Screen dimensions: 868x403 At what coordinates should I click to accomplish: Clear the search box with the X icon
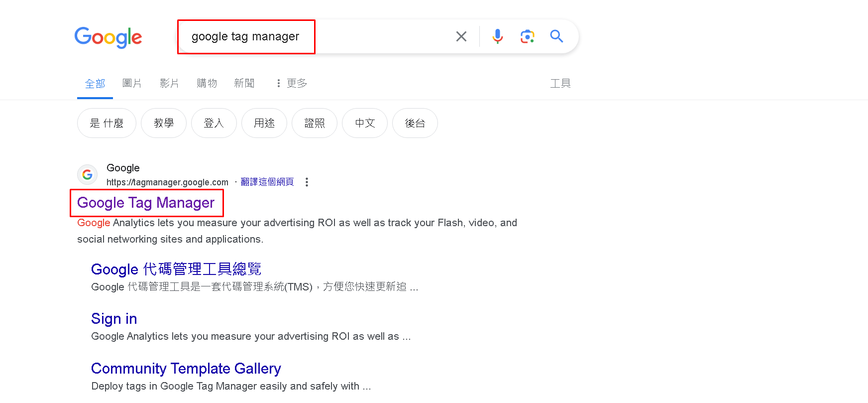tap(461, 36)
